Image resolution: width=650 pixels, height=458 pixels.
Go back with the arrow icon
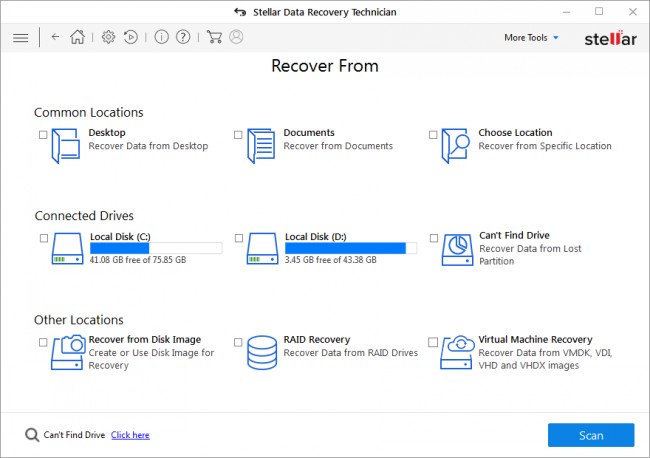[x=55, y=37]
